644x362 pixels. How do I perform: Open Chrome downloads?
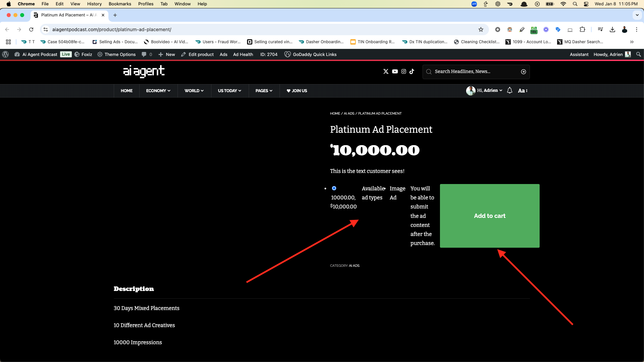[x=612, y=29]
